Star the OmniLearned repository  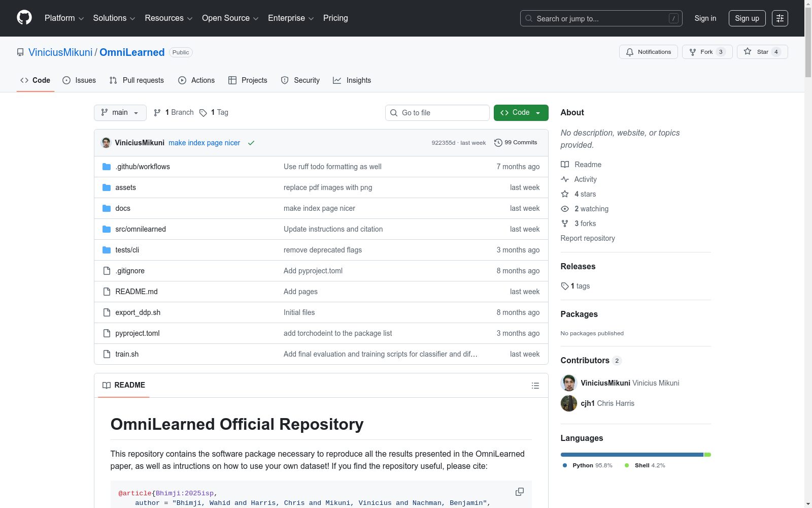pyautogui.click(x=762, y=52)
